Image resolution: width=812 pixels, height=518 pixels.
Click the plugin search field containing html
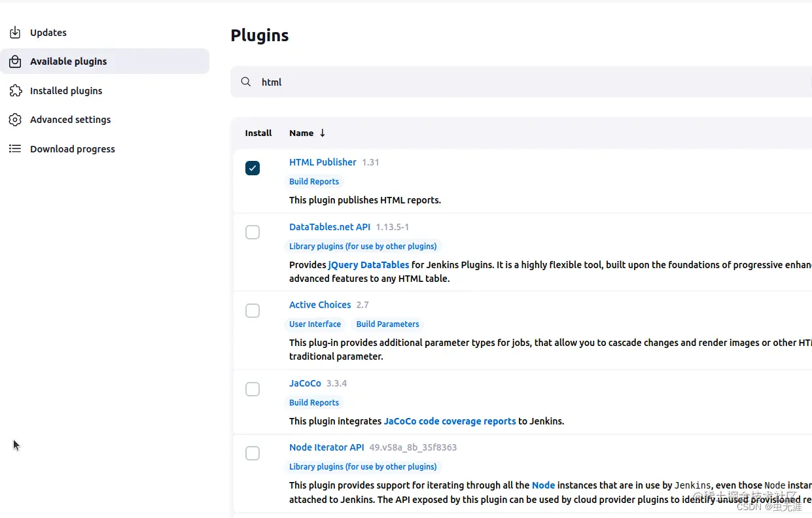pyautogui.click(x=521, y=82)
